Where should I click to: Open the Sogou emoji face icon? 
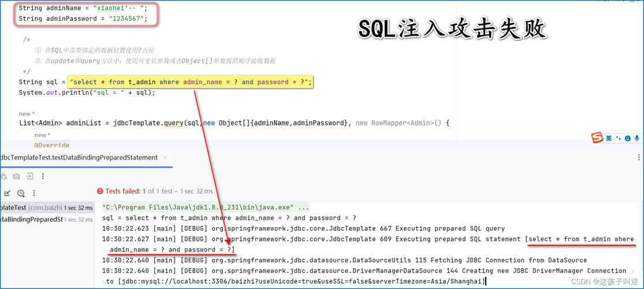tap(628, 139)
